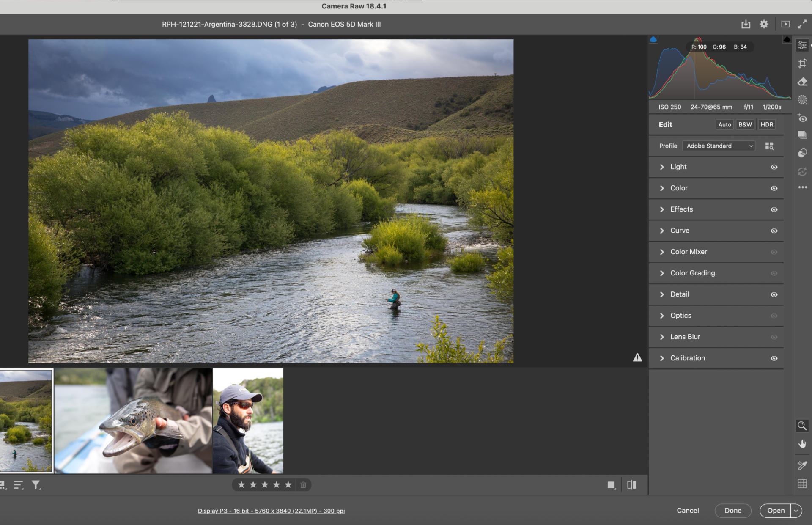Set rating to one star
Viewport: 812px width, 525px height.
(x=241, y=485)
